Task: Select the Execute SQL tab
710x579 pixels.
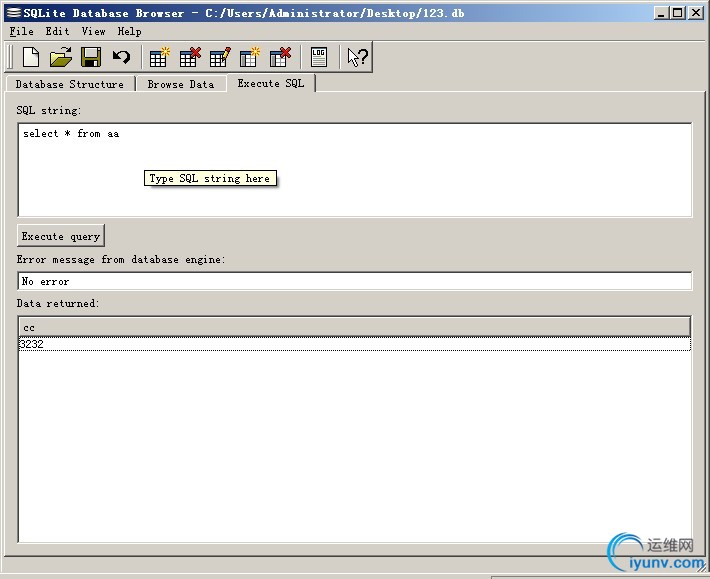Action: click(x=271, y=83)
